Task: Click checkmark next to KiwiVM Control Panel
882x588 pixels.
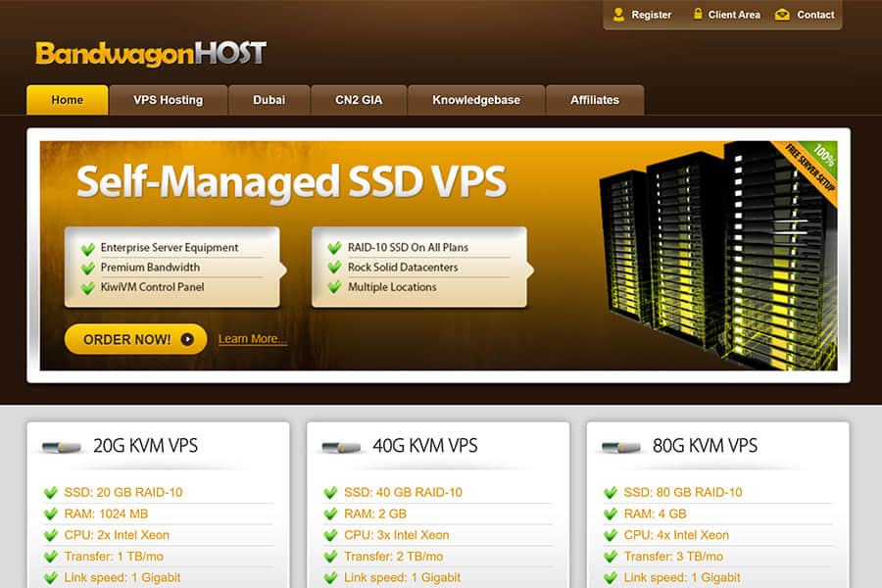Action: pos(88,287)
